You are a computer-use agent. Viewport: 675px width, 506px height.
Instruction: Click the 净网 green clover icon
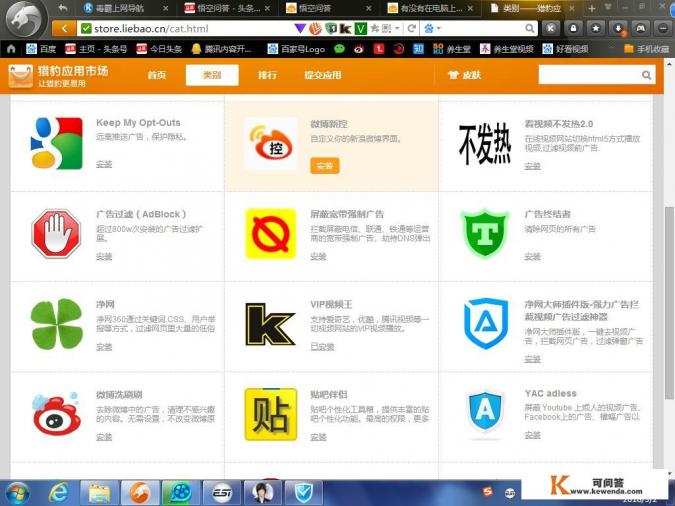pyautogui.click(x=57, y=324)
